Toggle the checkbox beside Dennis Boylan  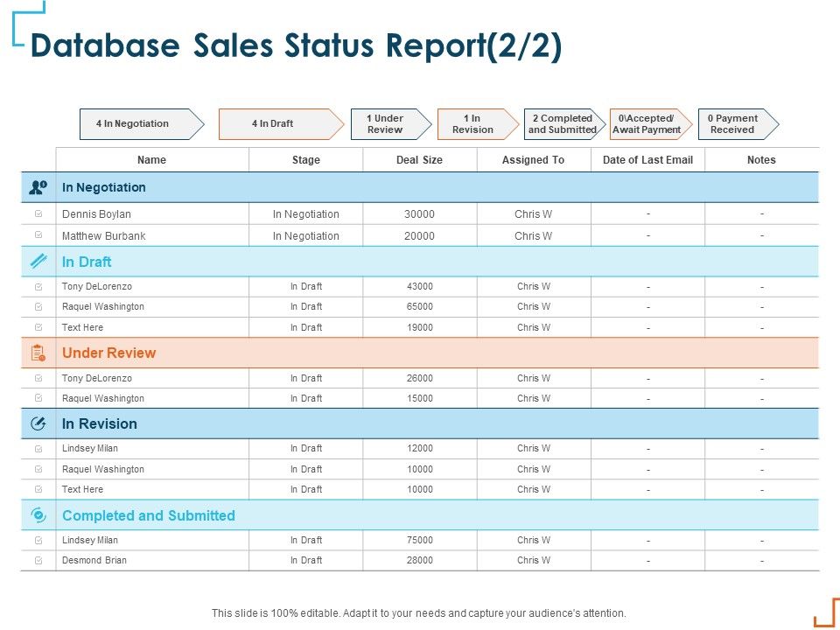(x=37, y=213)
